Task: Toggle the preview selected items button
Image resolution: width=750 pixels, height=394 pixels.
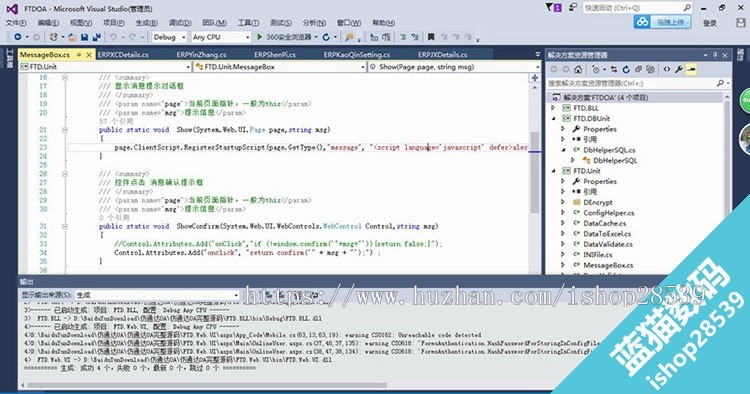Action: (691, 70)
